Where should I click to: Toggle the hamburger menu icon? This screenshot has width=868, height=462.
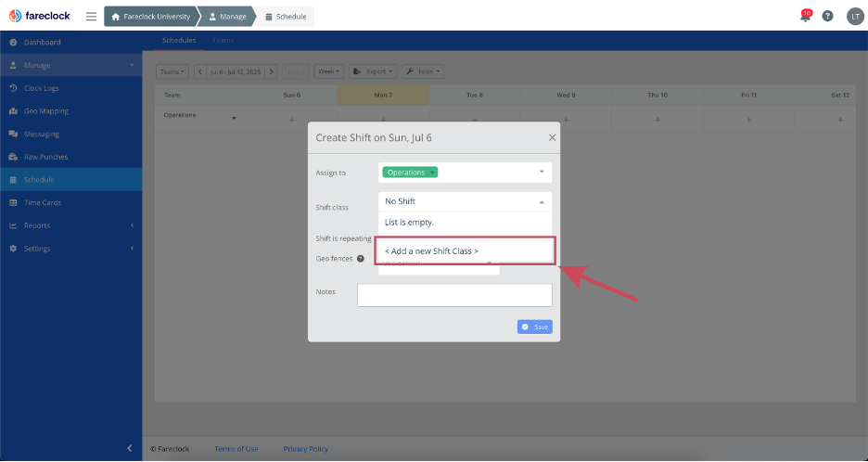91,17
